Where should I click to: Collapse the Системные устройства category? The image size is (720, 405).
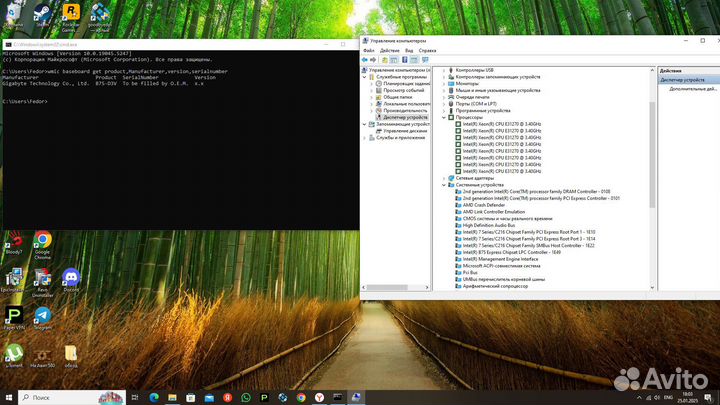pyautogui.click(x=444, y=185)
